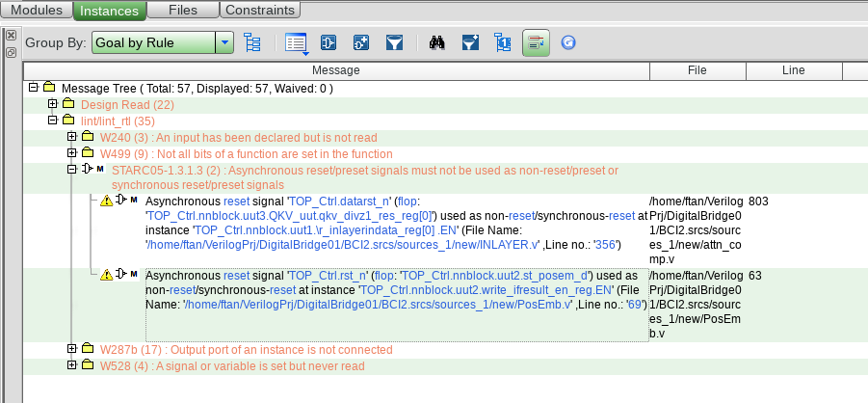Switch to the Constraints tab

[x=259, y=11]
